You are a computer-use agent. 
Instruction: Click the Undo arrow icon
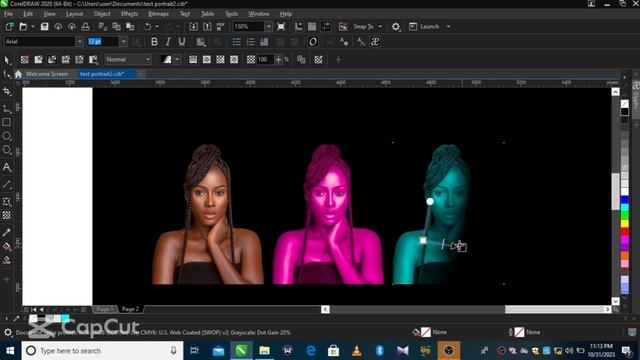click(147, 27)
